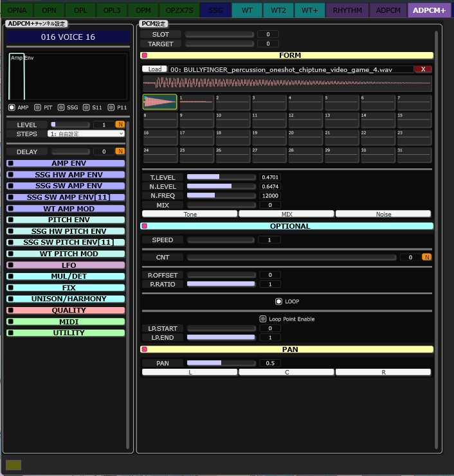
Task: Toggle the orange N button beside DELAY
Action: pos(120,151)
